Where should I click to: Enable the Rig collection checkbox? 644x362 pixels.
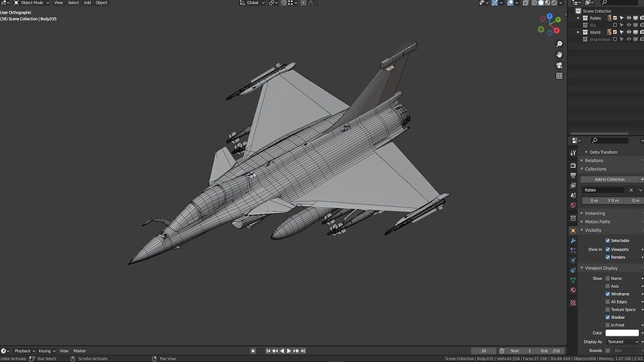click(615, 25)
